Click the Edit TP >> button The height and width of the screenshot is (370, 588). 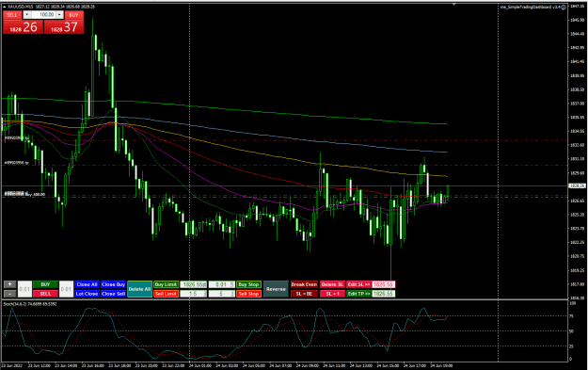(x=358, y=294)
